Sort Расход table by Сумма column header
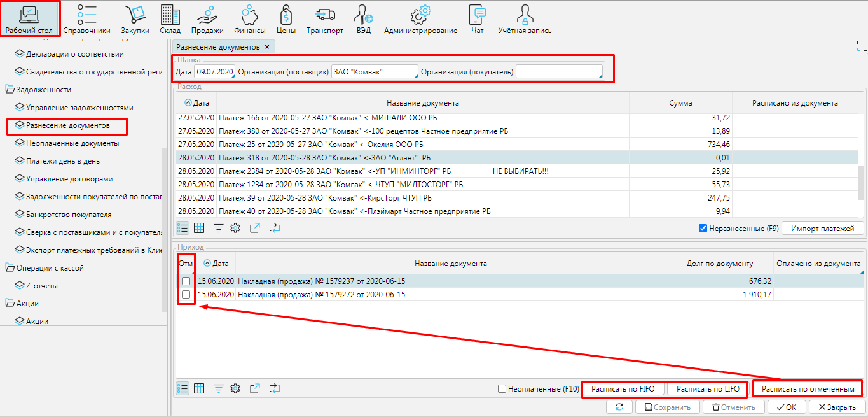868x417 pixels. [x=680, y=102]
